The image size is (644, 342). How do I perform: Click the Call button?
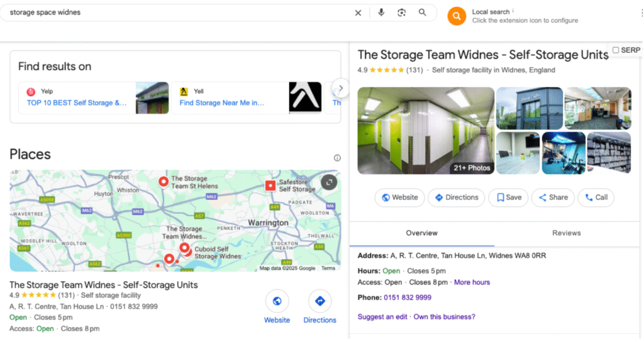596,197
